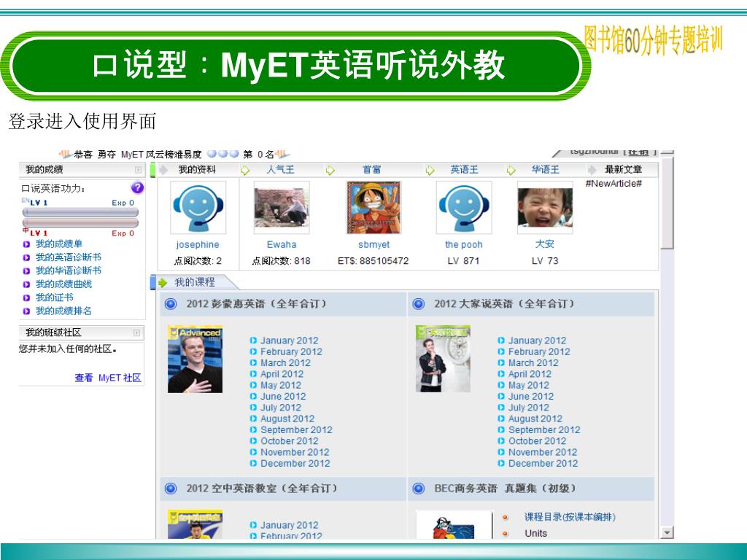This screenshot has height=560, width=747.
Task: Click the purple help question mark icon
Action: click(137, 187)
